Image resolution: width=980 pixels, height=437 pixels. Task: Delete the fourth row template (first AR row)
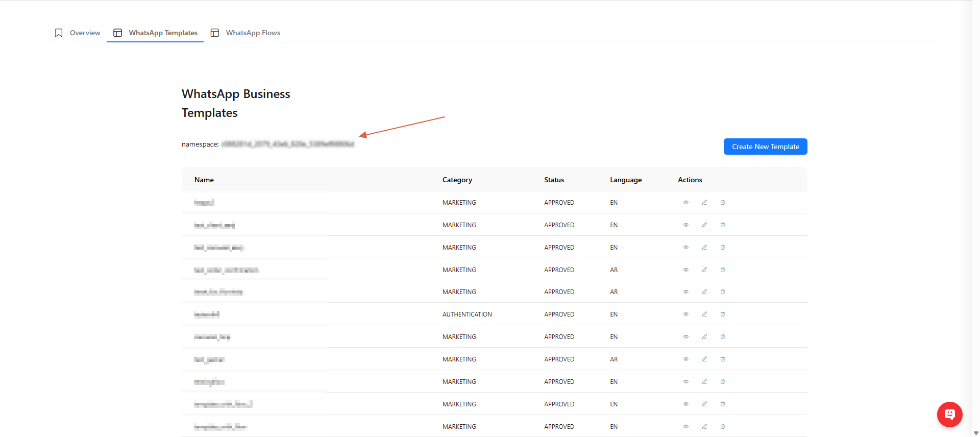723,270
